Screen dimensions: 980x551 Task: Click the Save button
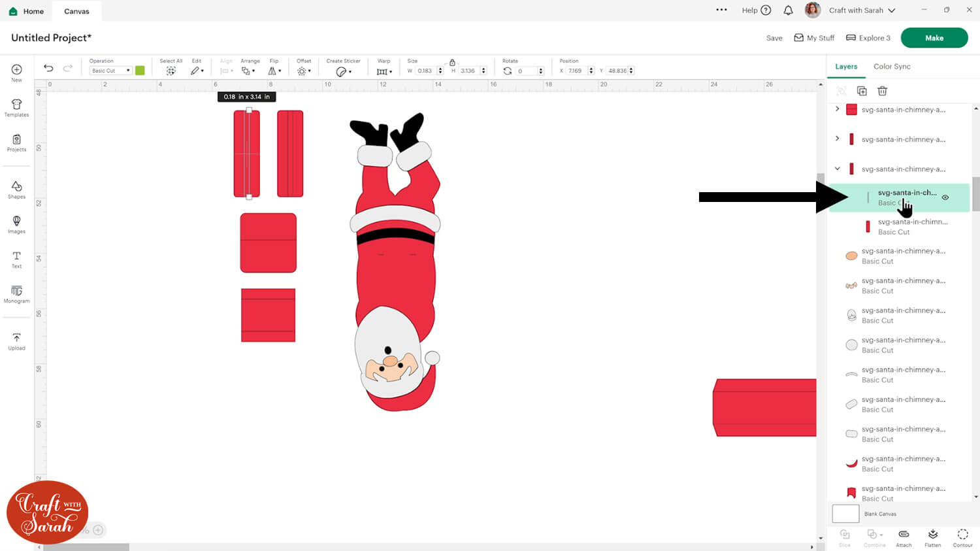tap(774, 38)
